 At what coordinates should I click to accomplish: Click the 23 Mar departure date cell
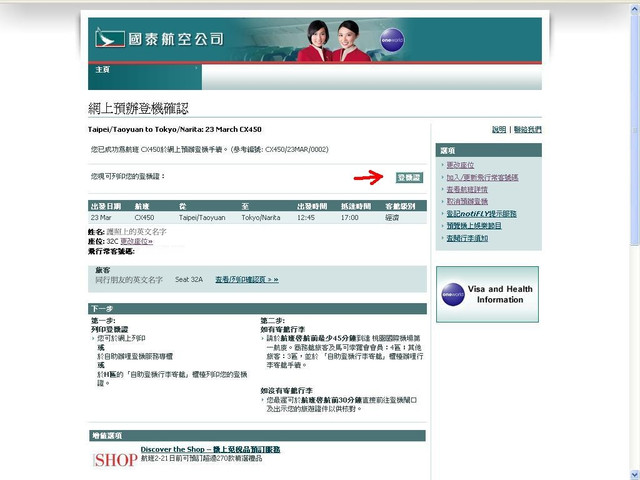click(x=101, y=218)
